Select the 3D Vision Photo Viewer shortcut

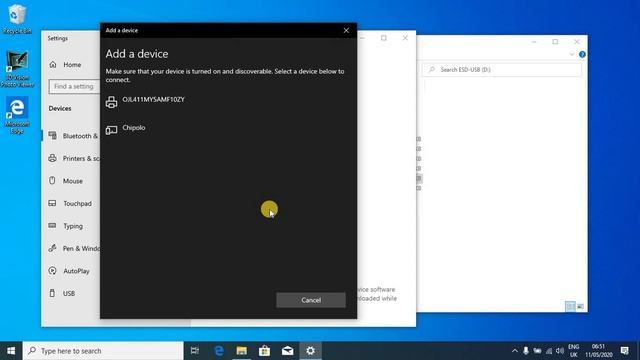[17, 69]
